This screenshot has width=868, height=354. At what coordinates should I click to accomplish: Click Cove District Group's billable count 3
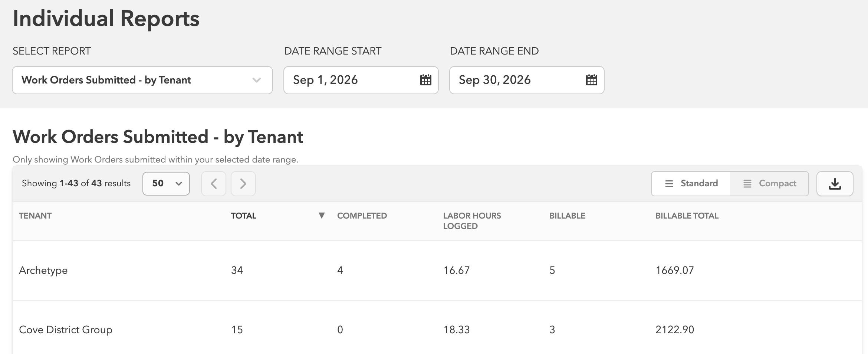(x=552, y=330)
